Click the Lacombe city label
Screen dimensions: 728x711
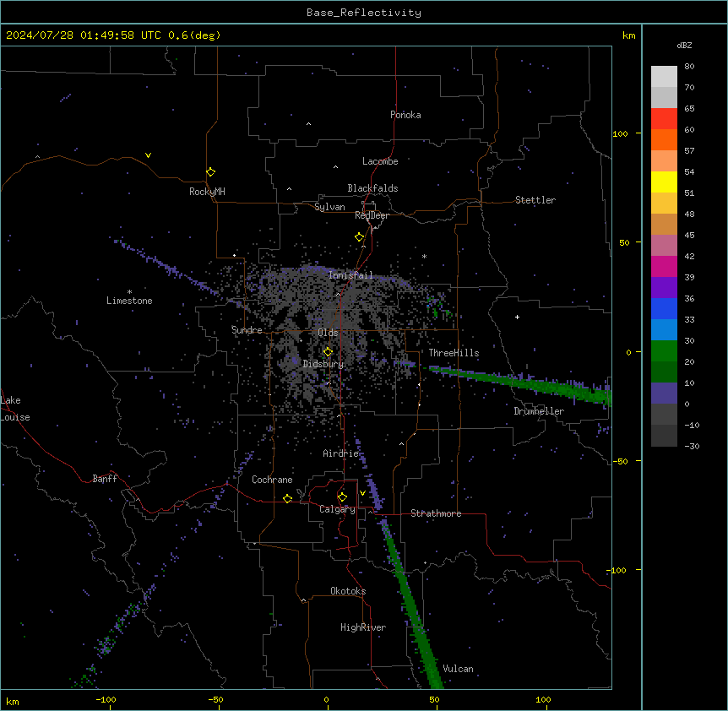click(380, 161)
